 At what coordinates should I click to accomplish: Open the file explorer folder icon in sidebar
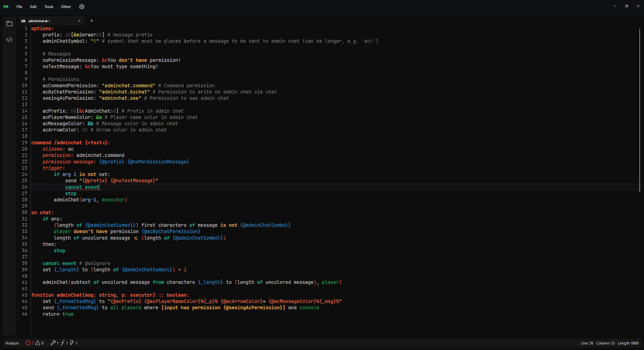tap(9, 24)
